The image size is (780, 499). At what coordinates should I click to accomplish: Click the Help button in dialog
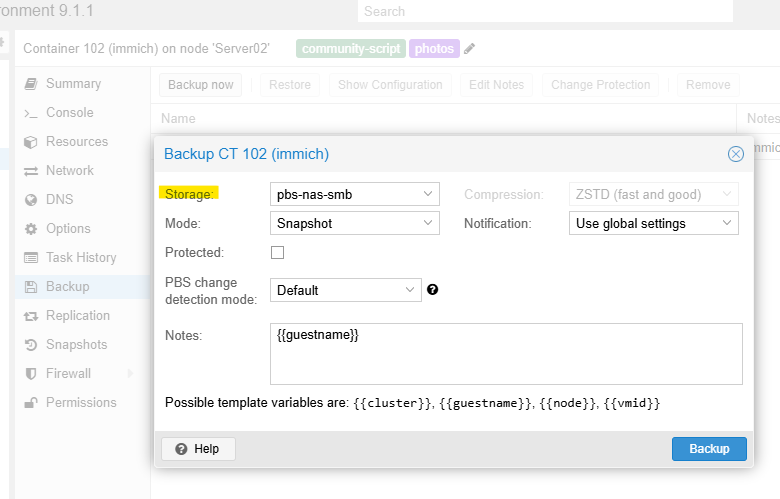tap(198, 449)
